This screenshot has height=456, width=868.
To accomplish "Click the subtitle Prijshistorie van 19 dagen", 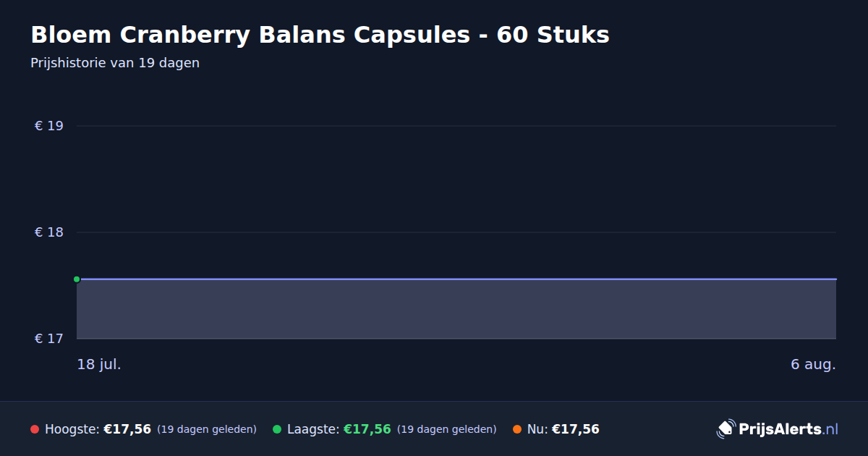I will click(x=115, y=63).
